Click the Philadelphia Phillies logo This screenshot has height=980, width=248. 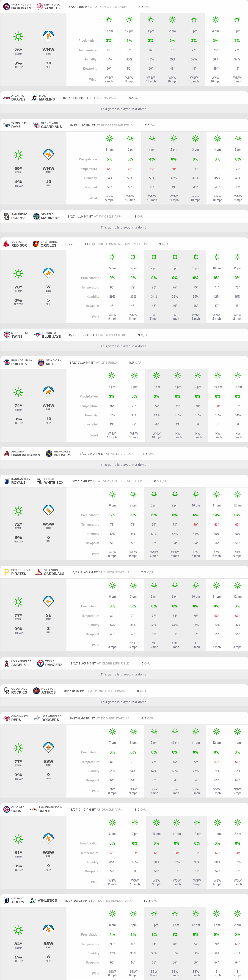point(6,362)
